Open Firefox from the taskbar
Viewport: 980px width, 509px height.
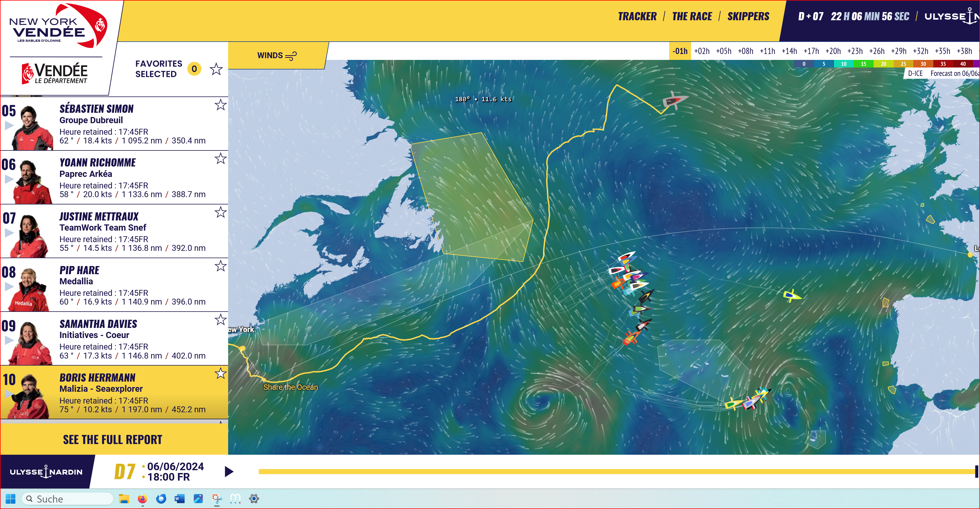point(142,499)
